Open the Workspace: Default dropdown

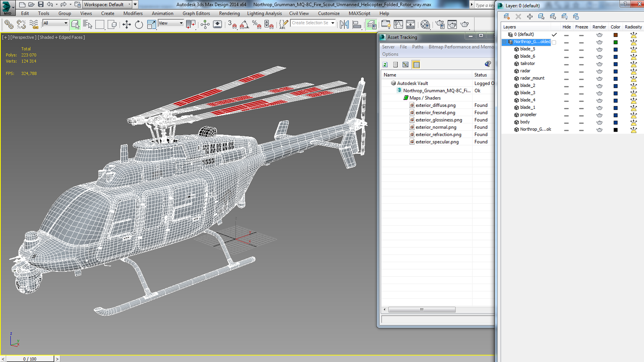tap(107, 4)
